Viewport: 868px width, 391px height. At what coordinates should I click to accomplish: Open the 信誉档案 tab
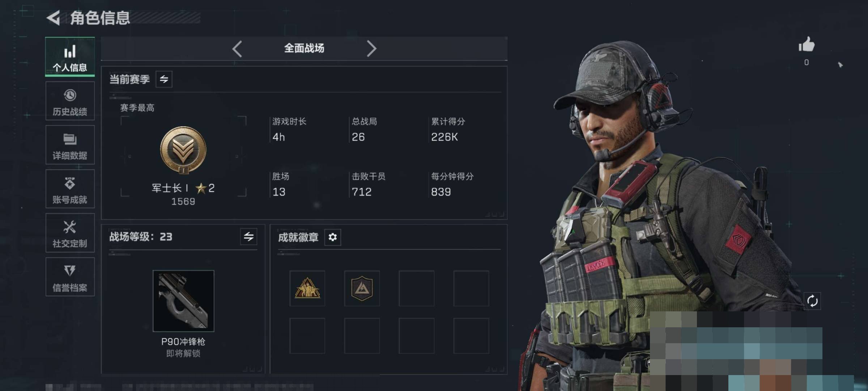point(70,277)
